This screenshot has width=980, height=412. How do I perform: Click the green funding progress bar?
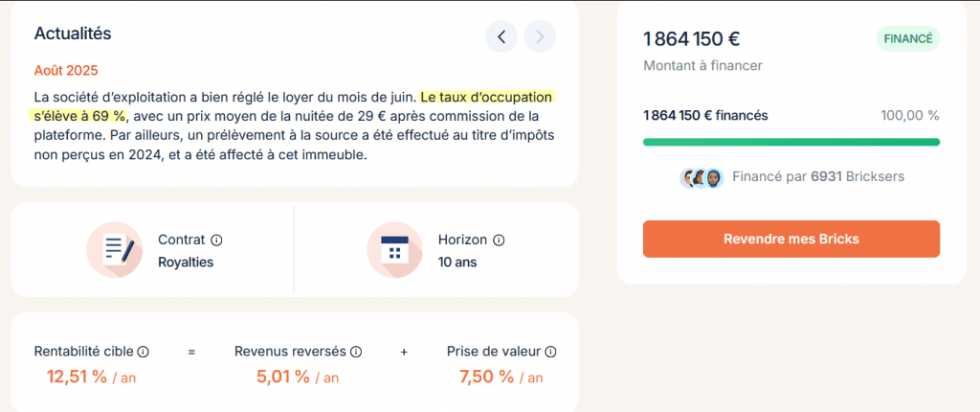click(x=791, y=142)
